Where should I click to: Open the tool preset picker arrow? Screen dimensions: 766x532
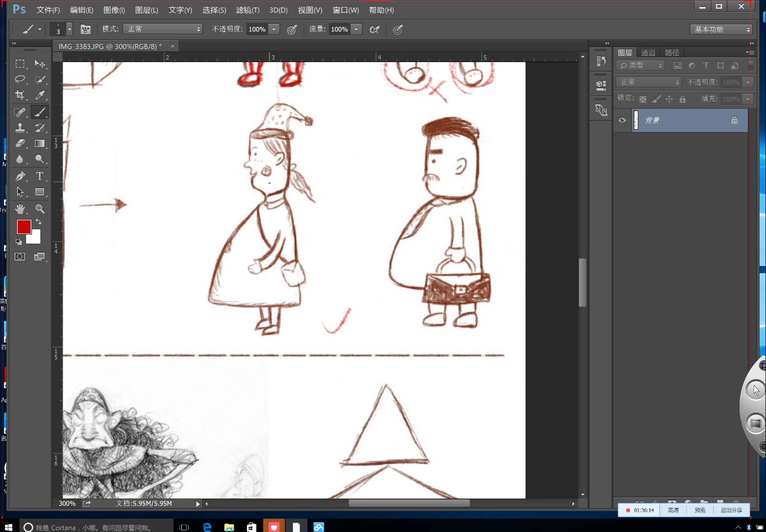[40, 30]
